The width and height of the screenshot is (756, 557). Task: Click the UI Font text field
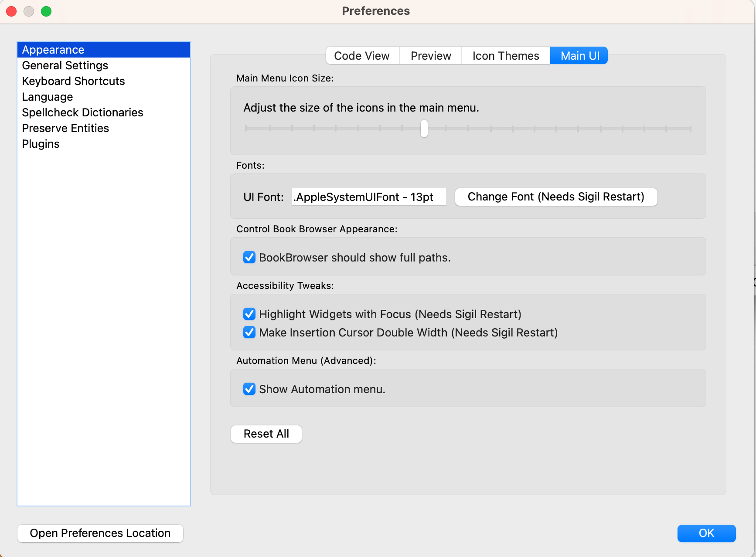(x=369, y=197)
